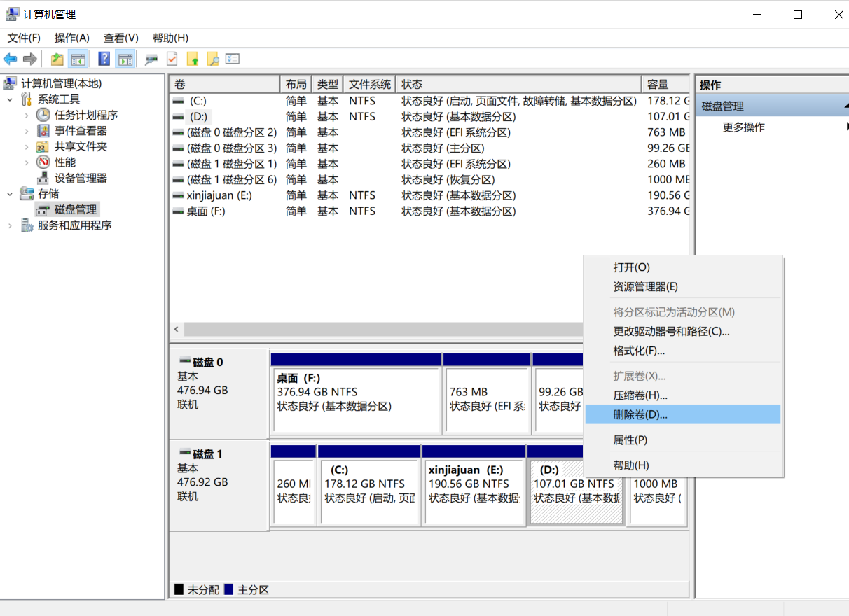Click the 计算机管理(本地) root node icon
Image resolution: width=849 pixels, height=616 pixels.
(11, 83)
